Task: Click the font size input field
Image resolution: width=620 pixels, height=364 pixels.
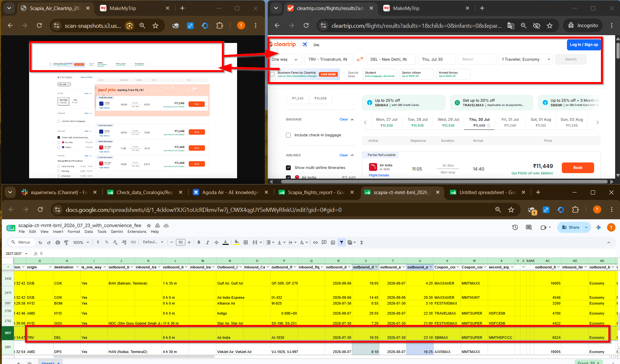Action: click(180, 242)
